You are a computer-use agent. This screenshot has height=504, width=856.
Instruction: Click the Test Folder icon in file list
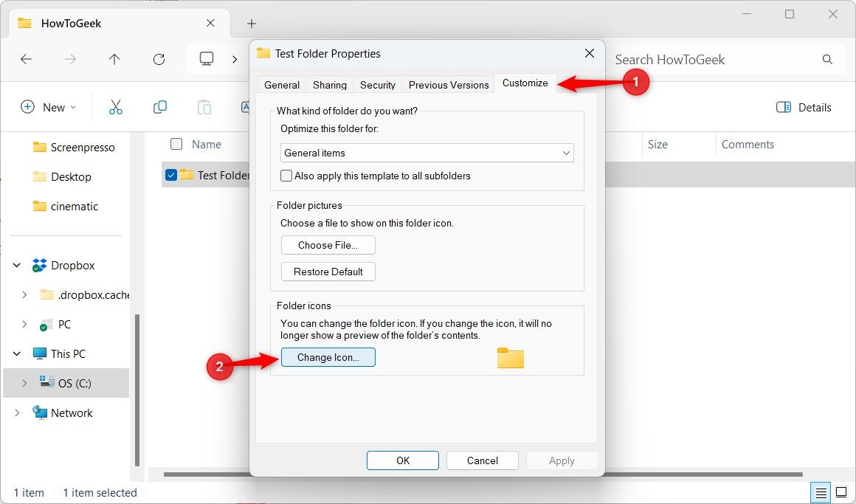pos(187,175)
